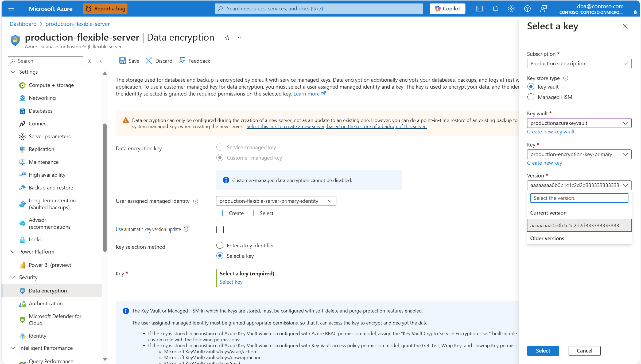Viewport: 641px width, 364px height.
Task: Click the Save toolbar icon
Action: pos(122,61)
